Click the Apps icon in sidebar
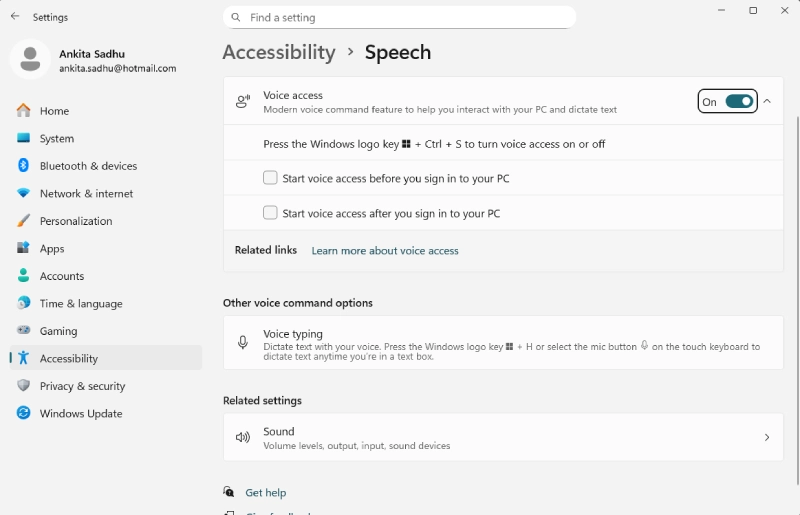Screen dimensions: 800x515 [x=23, y=248]
